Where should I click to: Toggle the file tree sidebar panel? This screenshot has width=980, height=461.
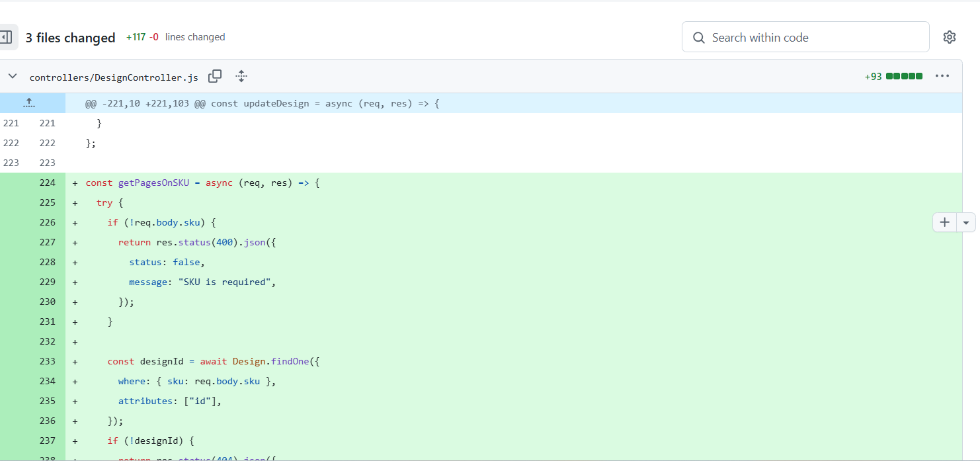coord(7,37)
